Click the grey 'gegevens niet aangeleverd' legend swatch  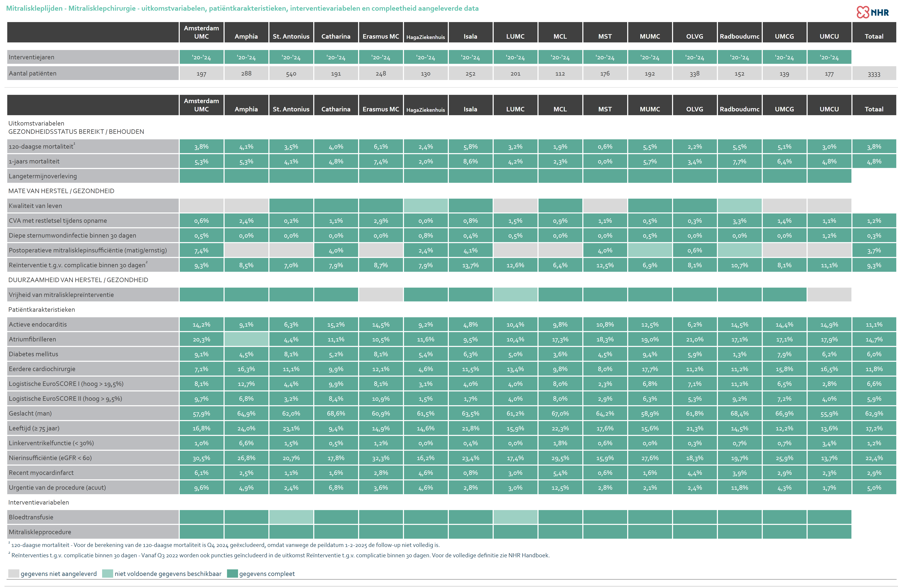pos(14,573)
